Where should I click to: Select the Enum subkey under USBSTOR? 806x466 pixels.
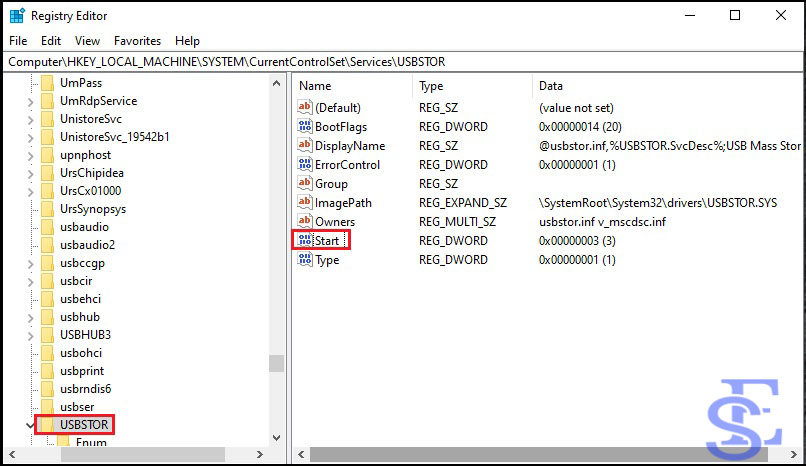pos(91,442)
